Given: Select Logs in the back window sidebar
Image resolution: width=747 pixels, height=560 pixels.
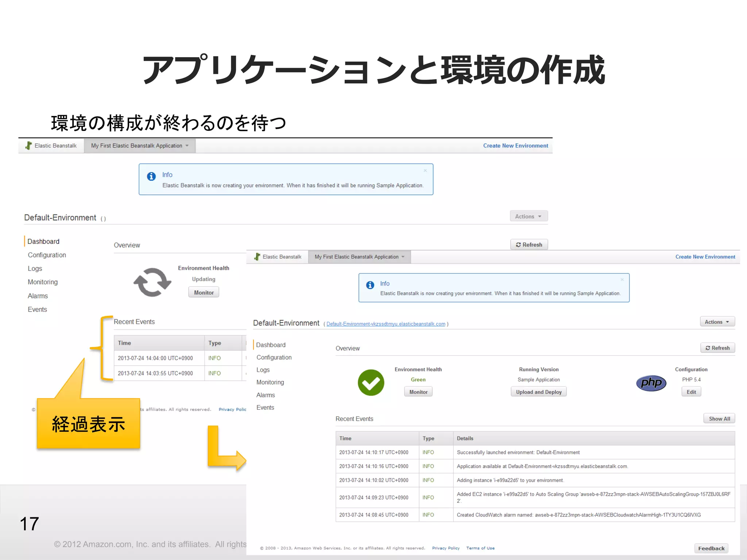Looking at the screenshot, I should pos(35,268).
